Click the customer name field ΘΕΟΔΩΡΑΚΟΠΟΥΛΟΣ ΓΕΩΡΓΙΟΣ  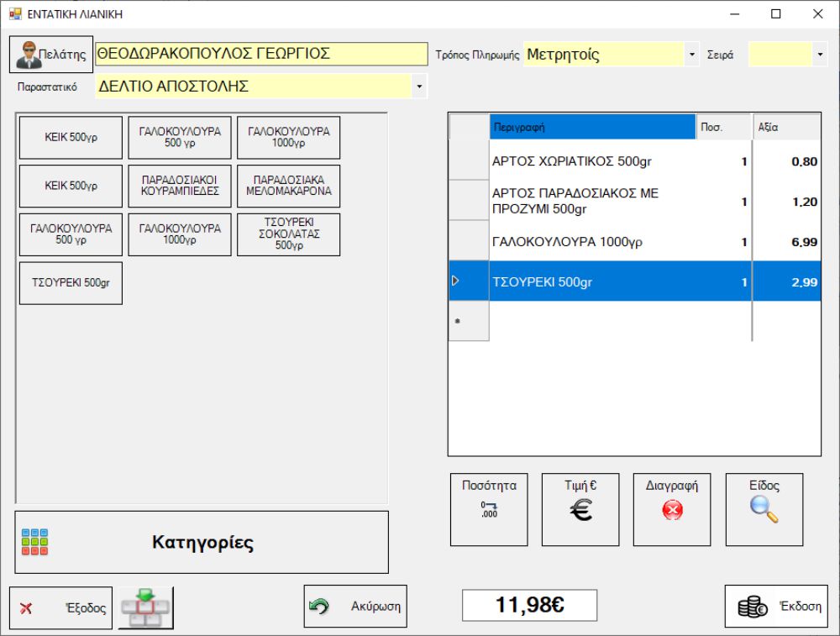(x=260, y=55)
